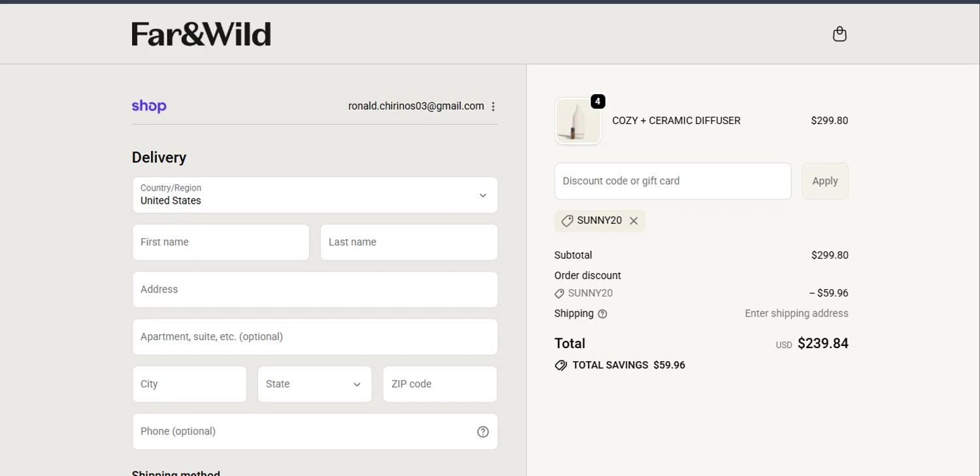Click the total amount $239.84
Image resolution: width=980 pixels, height=476 pixels.
[823, 343]
